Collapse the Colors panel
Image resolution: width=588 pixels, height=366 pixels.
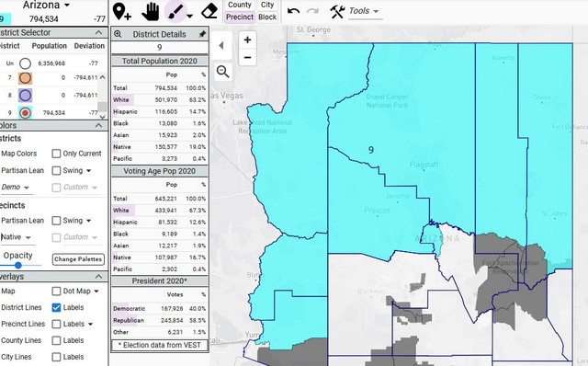(98, 125)
